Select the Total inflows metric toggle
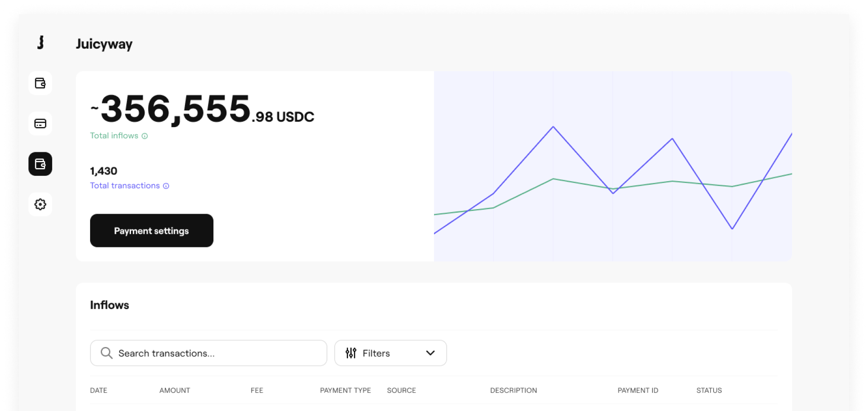Screen dimensions: 868x411 114,136
